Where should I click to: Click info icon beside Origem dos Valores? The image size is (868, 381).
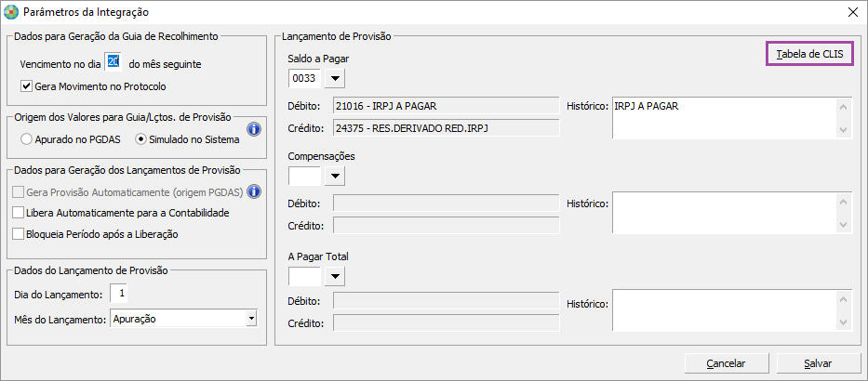tap(252, 130)
